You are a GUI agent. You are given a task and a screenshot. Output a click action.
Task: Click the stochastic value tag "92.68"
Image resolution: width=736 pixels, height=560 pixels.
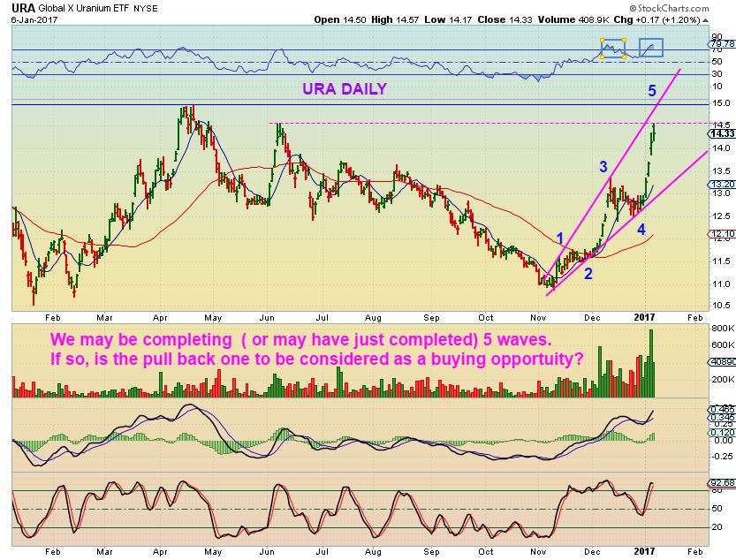[722, 483]
